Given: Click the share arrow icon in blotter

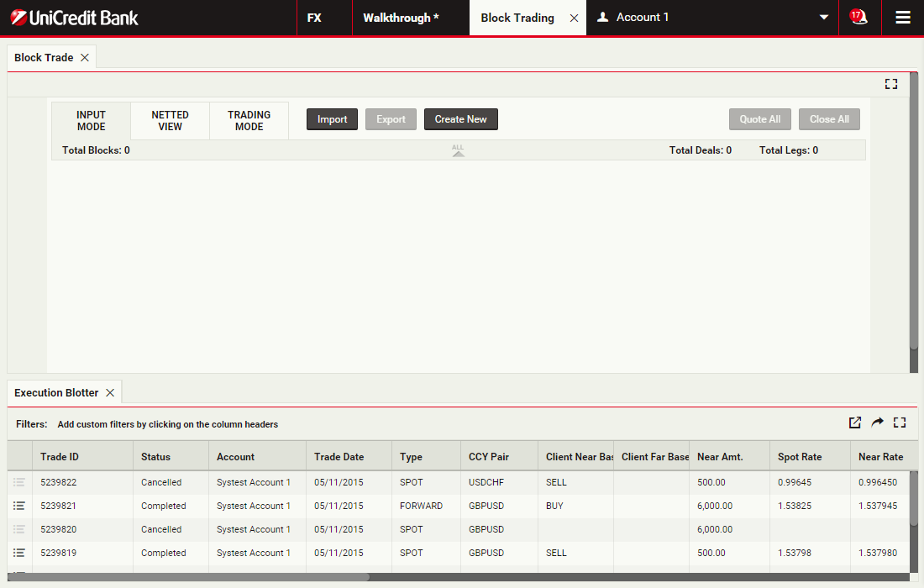Looking at the screenshot, I should click(x=877, y=423).
